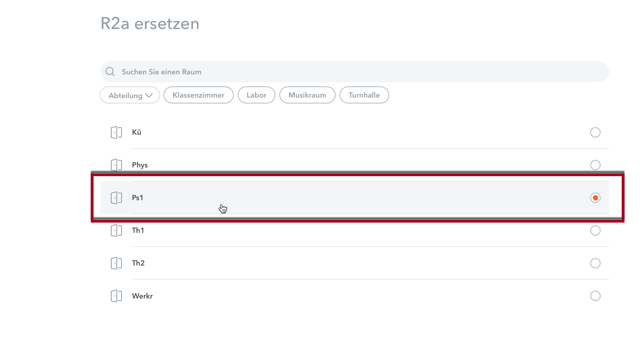Select the Phys room radio button

[595, 165]
